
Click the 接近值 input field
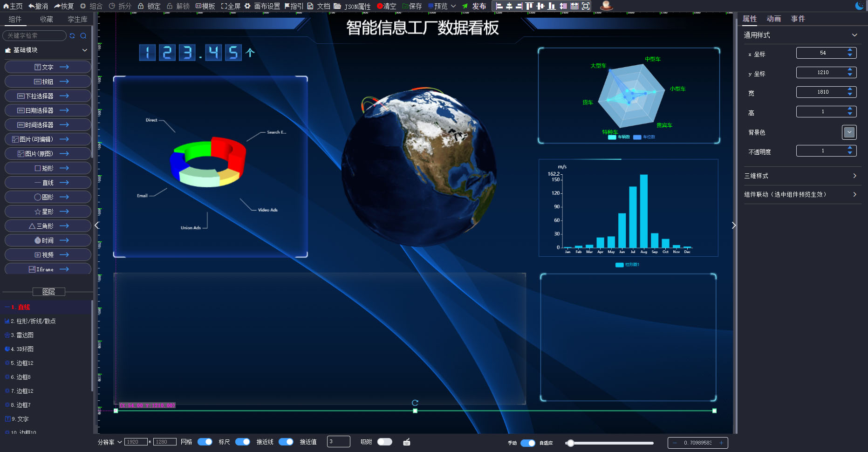(338, 441)
